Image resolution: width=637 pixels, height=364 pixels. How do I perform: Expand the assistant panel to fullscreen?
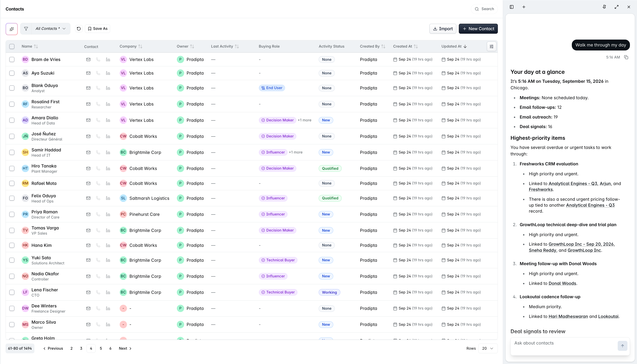pos(617,7)
